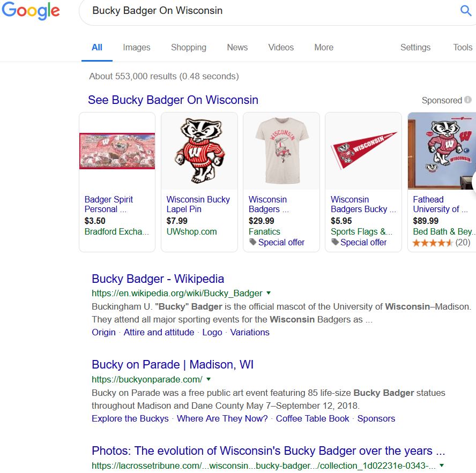Click the Attire and attitude sitelink
Image resolution: width=476 pixels, height=473 pixels.
click(x=159, y=332)
